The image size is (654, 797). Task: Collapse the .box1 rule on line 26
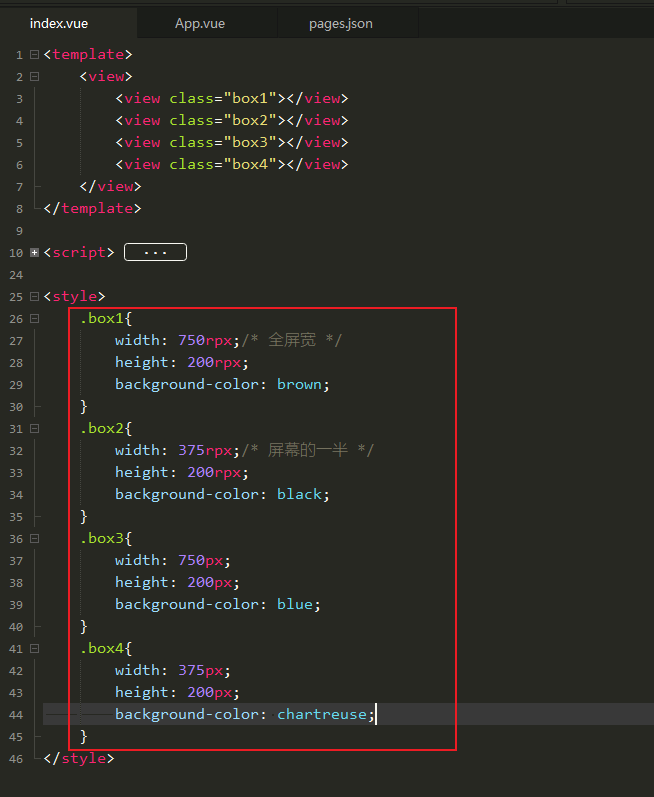pyautogui.click(x=35, y=319)
